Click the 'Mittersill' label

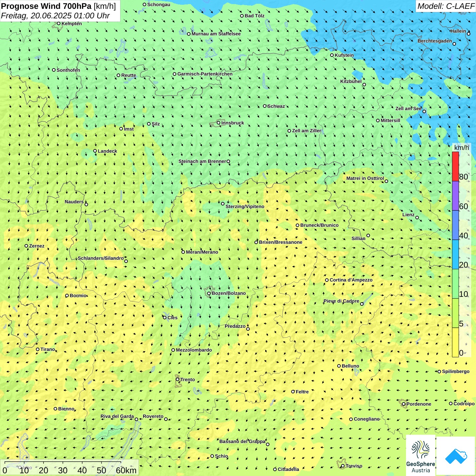[x=390, y=120]
